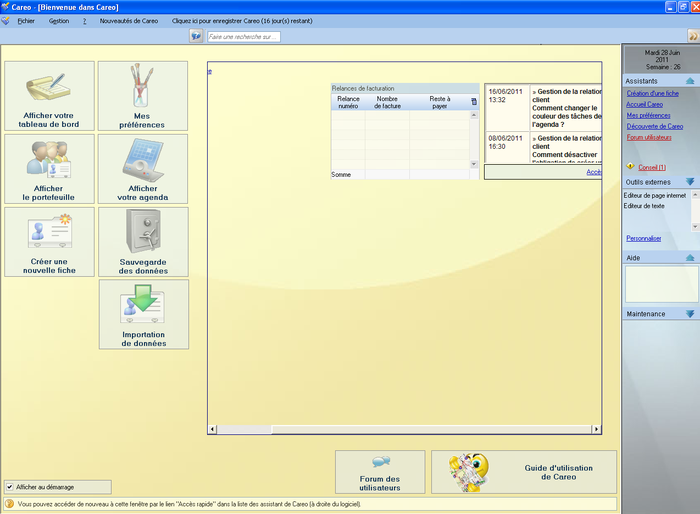700x514 pixels.
Task: Start the Importation de données tile
Action: pos(144,314)
